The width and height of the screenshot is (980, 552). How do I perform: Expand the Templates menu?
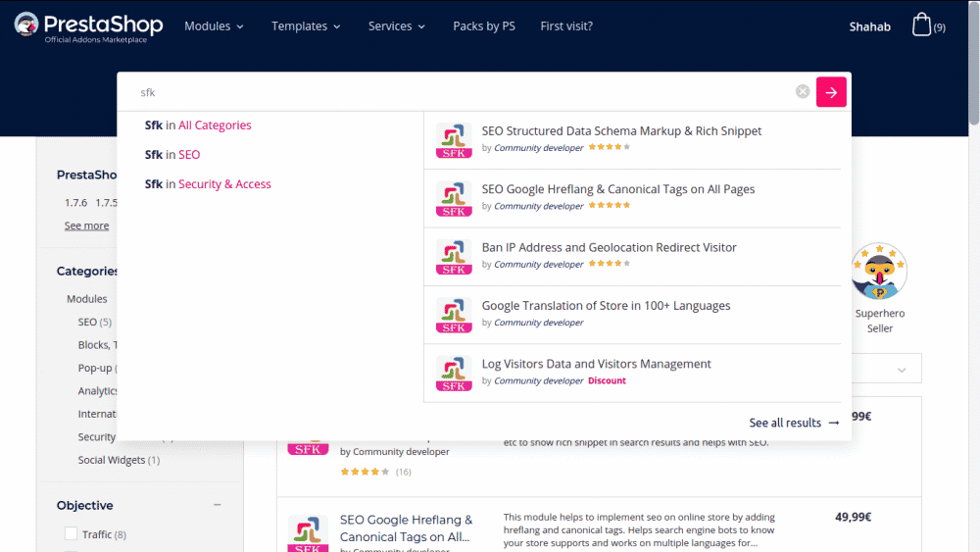(306, 26)
